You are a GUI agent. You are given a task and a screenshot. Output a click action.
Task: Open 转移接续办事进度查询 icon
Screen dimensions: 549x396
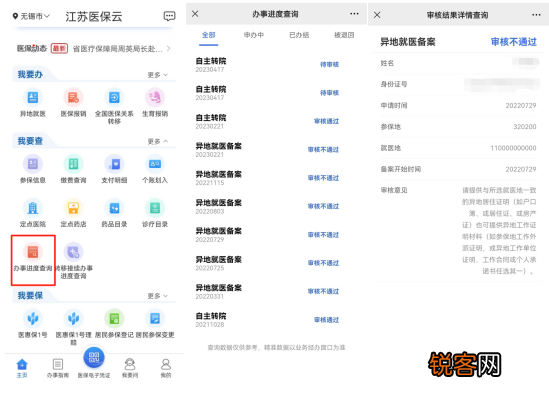(73, 252)
